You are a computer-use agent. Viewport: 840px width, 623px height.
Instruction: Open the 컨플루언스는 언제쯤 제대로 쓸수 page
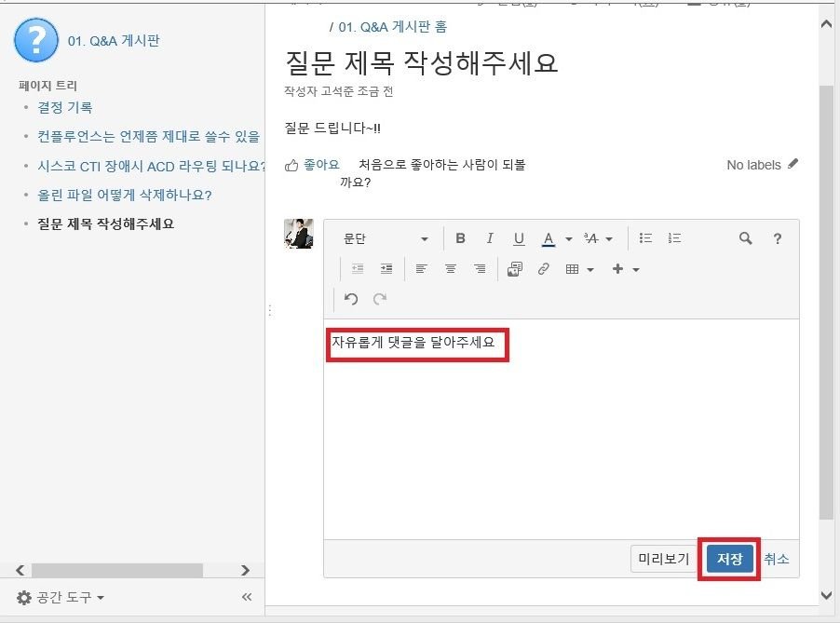click(x=148, y=136)
